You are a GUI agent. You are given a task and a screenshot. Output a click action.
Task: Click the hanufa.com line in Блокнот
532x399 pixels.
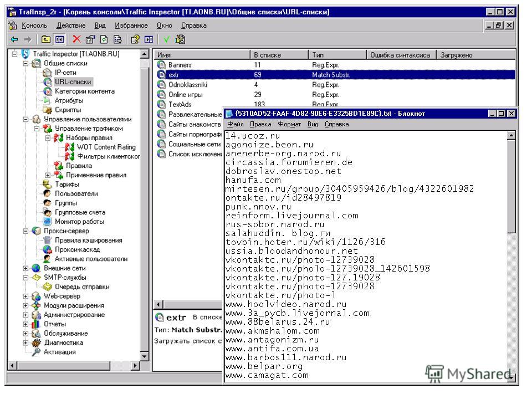(x=253, y=180)
